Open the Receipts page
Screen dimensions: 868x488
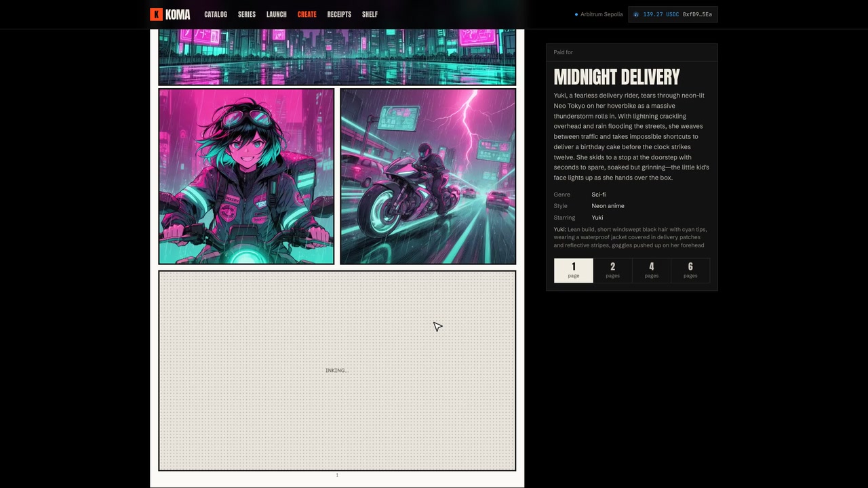point(339,14)
